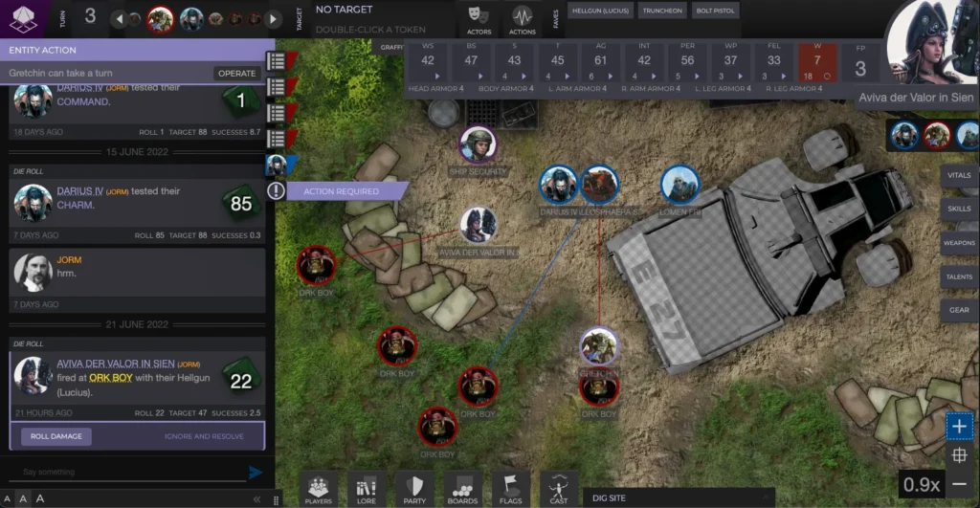Click the Operate button
The image size is (980, 508).
(237, 73)
